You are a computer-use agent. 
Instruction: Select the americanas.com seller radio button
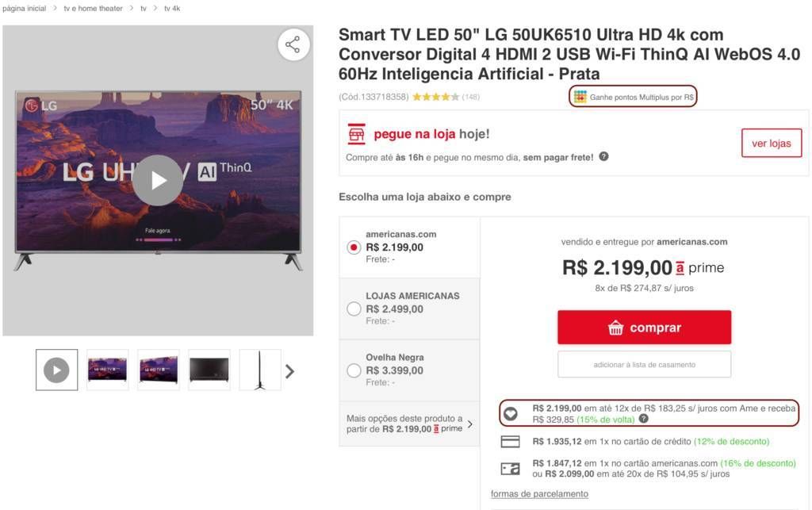354,247
